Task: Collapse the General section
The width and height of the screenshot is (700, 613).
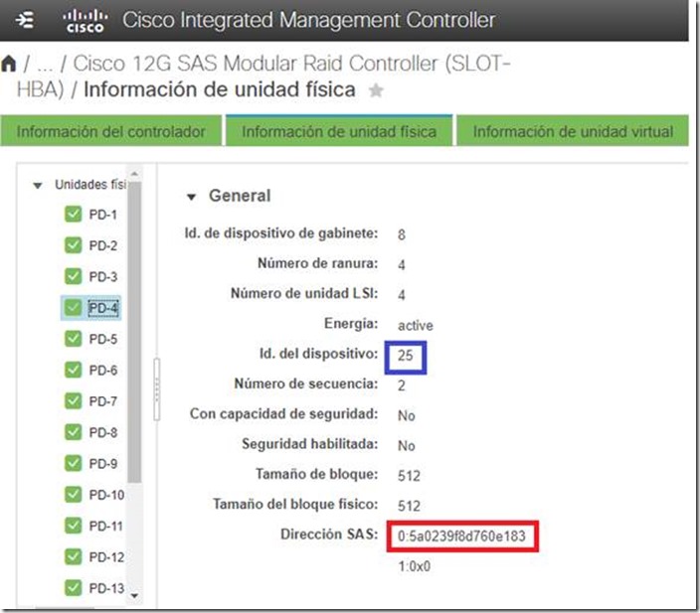Action: click(192, 197)
